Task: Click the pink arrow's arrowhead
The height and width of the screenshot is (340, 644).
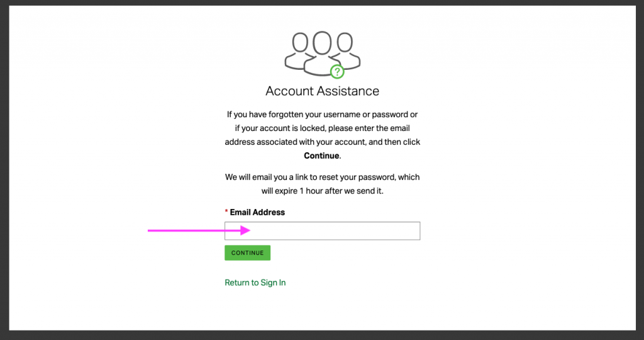Action: click(x=245, y=230)
